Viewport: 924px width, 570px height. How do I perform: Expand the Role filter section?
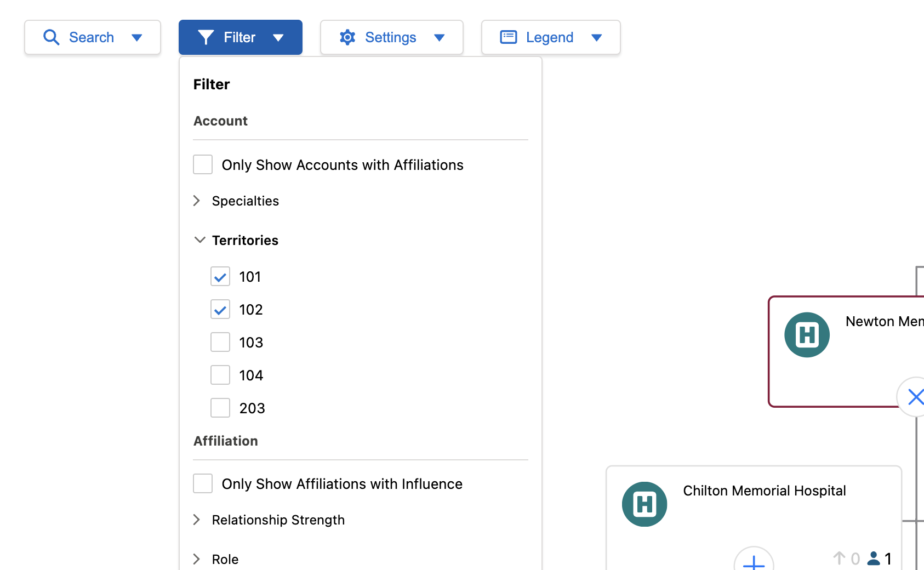[x=197, y=559]
